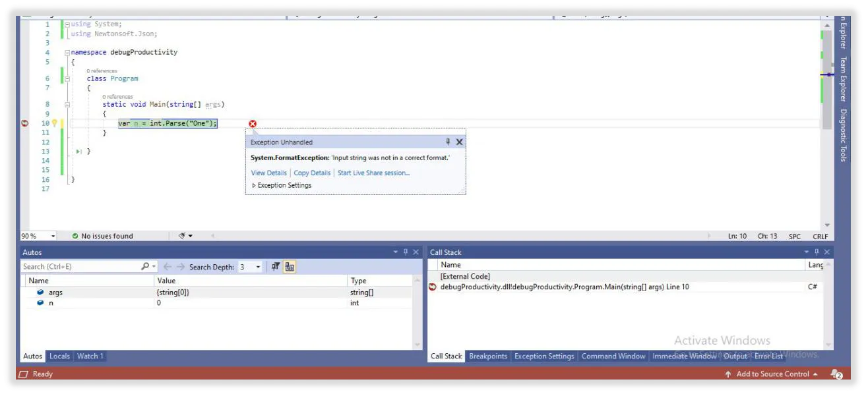Open the Exception Settings tab
This screenshot has width=868, height=396.
[x=544, y=356]
